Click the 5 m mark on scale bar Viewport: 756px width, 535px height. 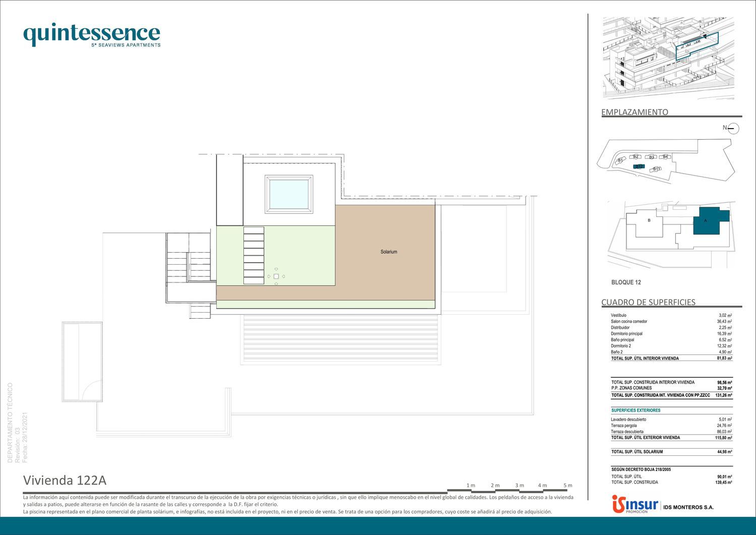coord(568,486)
